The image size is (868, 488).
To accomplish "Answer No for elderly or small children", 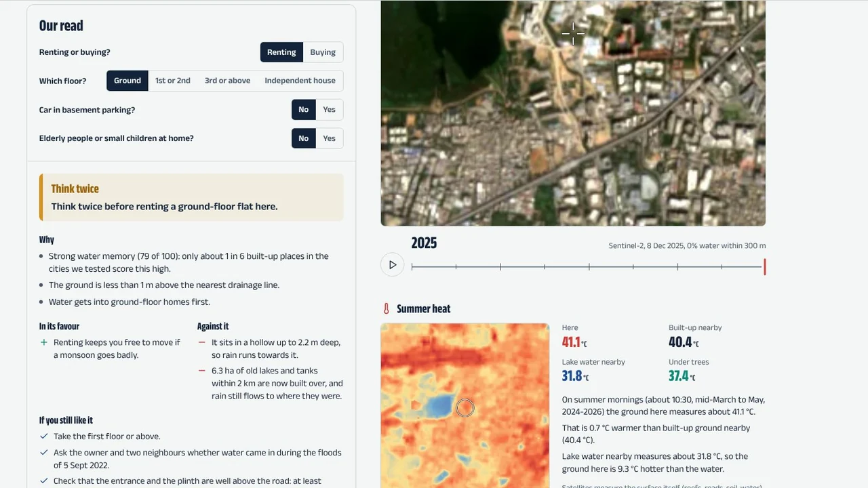I will point(303,138).
